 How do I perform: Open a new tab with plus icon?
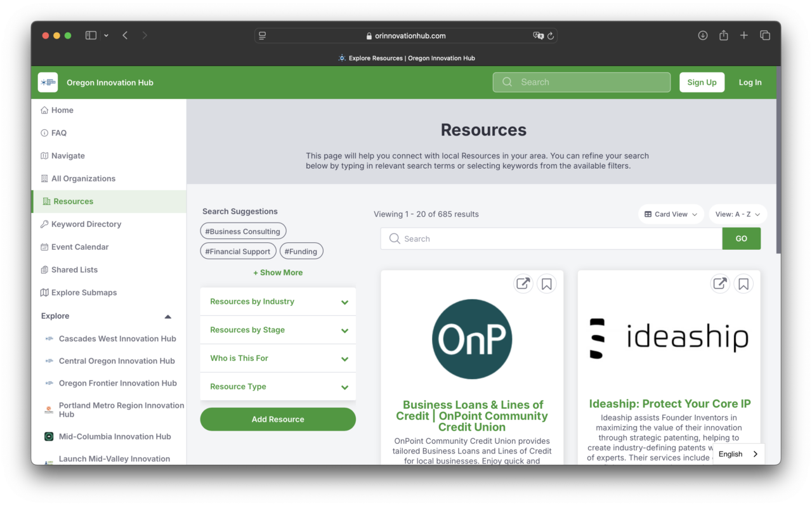point(744,36)
